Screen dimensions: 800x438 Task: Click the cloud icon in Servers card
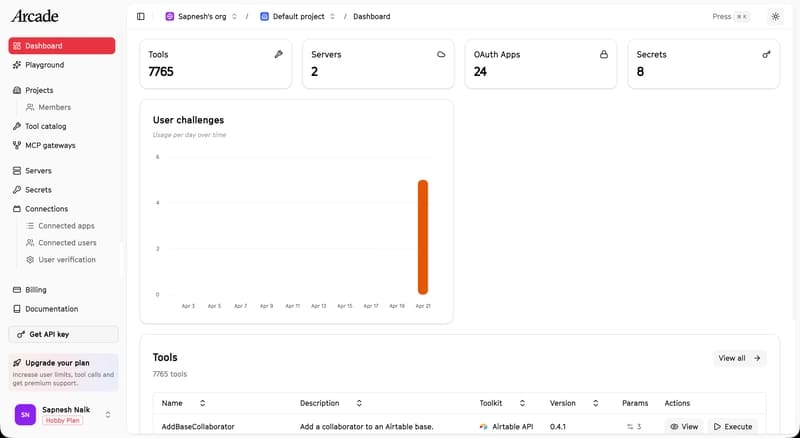coord(441,55)
